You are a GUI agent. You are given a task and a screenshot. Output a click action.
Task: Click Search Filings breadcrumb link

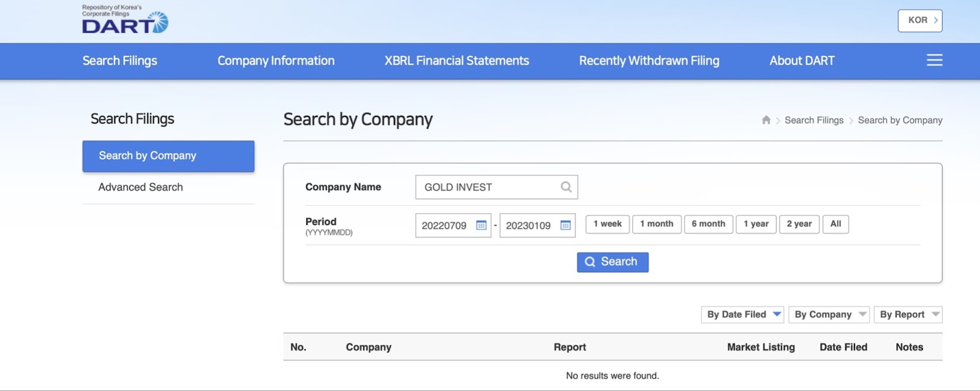point(814,120)
